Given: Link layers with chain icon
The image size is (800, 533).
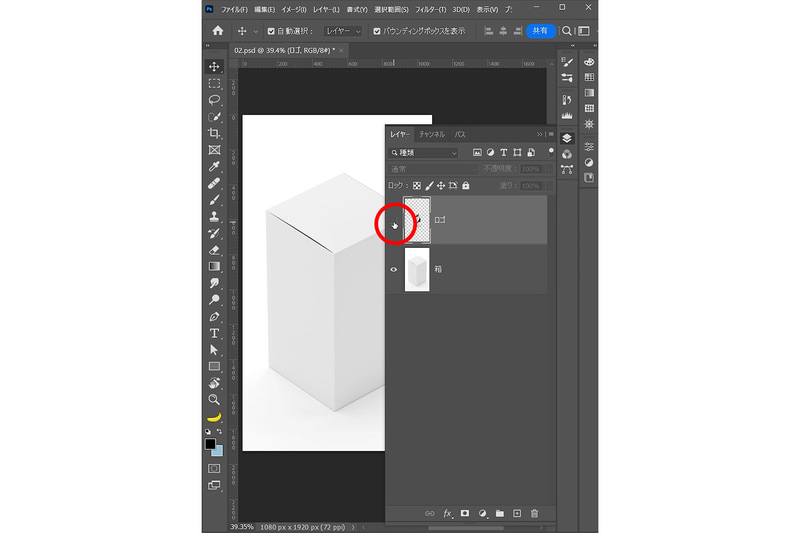Looking at the screenshot, I should click(430, 514).
